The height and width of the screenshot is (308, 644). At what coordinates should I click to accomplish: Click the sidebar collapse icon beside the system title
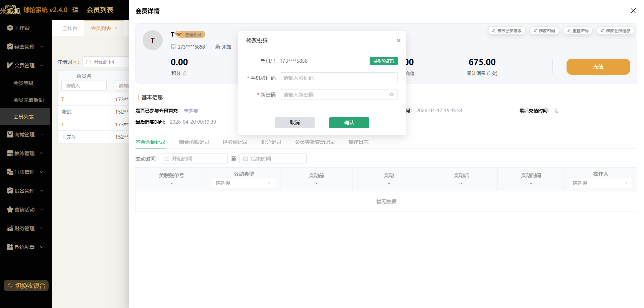tap(75, 10)
